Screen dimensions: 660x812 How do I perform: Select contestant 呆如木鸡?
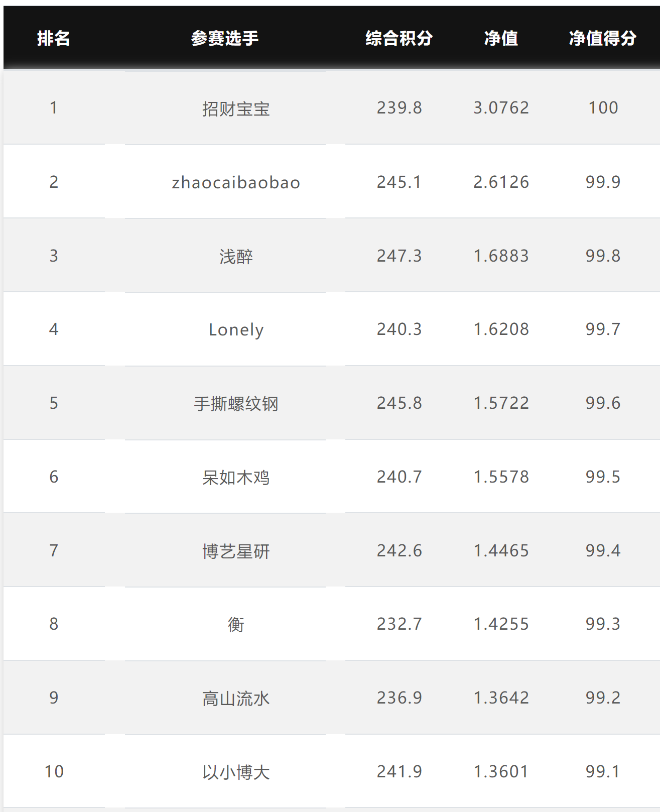tap(236, 477)
